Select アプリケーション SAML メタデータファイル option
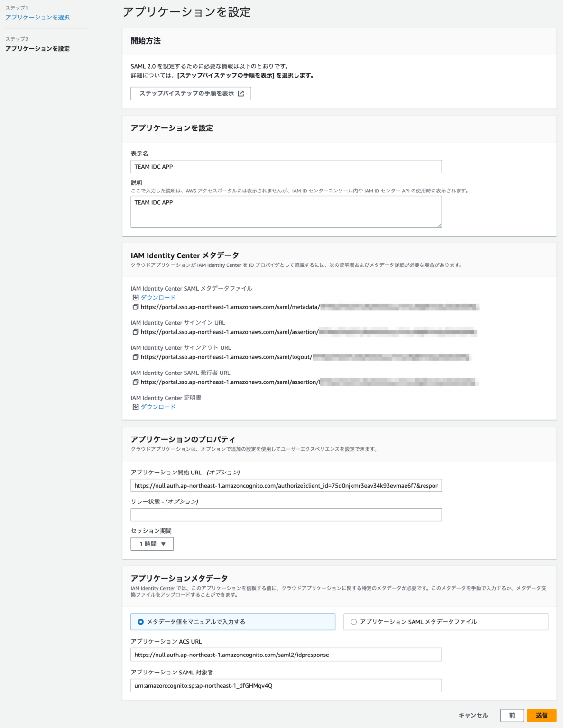Screen dimensions: 563x728 pos(353,622)
